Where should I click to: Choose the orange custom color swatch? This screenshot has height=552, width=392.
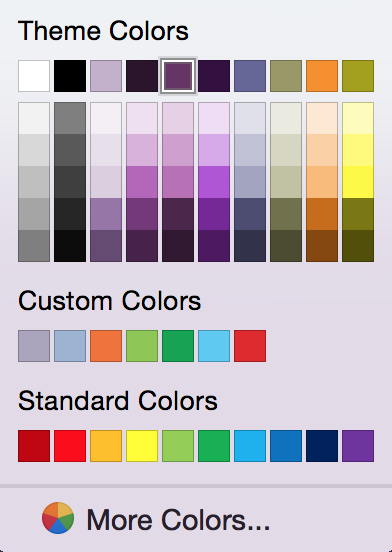(x=106, y=346)
